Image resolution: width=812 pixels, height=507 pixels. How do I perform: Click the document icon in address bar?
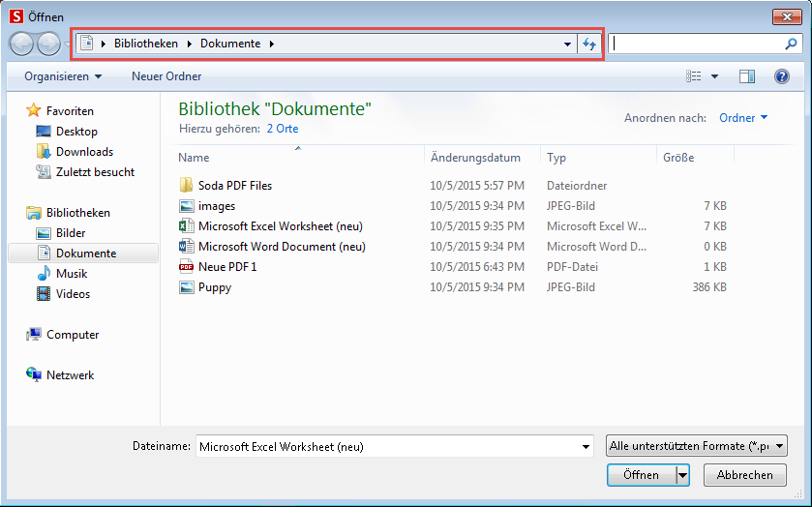point(87,43)
